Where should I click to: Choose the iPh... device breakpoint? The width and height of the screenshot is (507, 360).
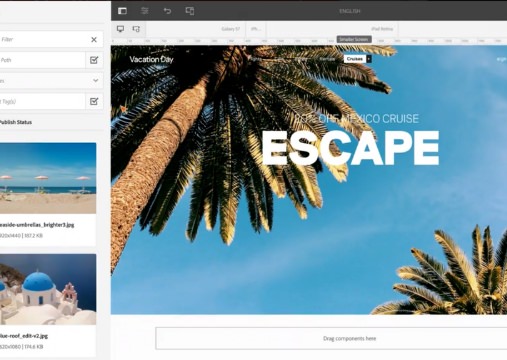tap(256, 29)
